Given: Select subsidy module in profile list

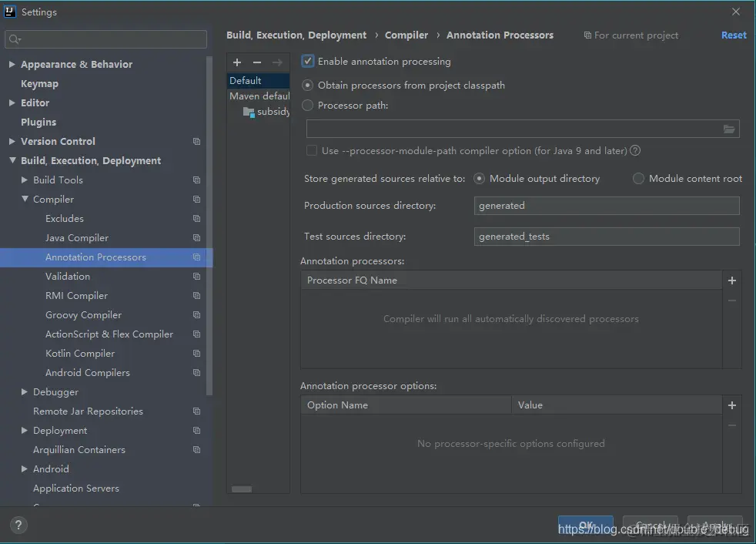Looking at the screenshot, I should pos(266,112).
